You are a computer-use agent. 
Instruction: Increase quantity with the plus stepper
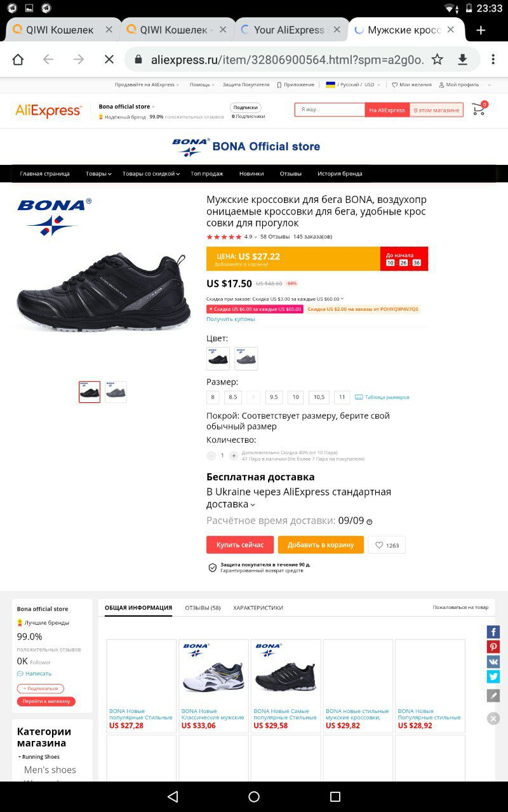tap(234, 455)
